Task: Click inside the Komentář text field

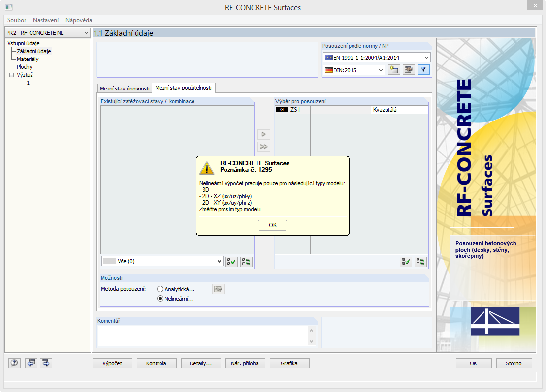Action: click(203, 335)
